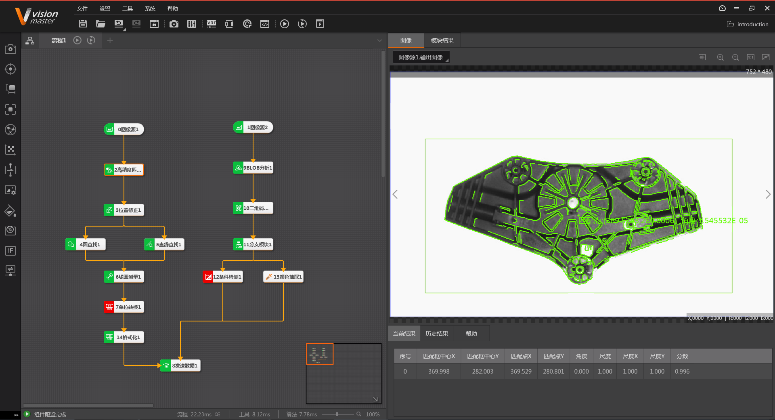Click the camera capture icon in top toolbar
Viewport: 775px width, 420px height.
174,23
